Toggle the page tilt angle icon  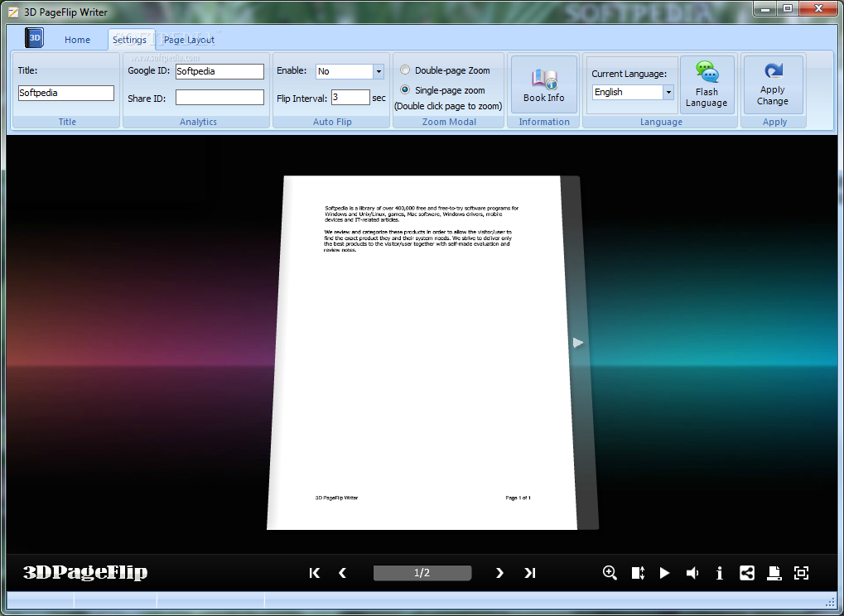tap(638, 573)
